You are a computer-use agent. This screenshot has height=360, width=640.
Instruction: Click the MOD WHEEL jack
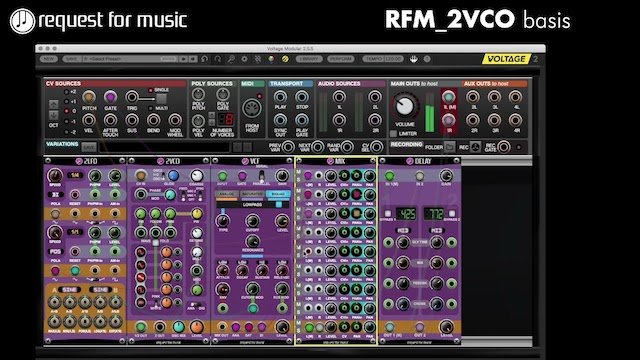click(175, 120)
